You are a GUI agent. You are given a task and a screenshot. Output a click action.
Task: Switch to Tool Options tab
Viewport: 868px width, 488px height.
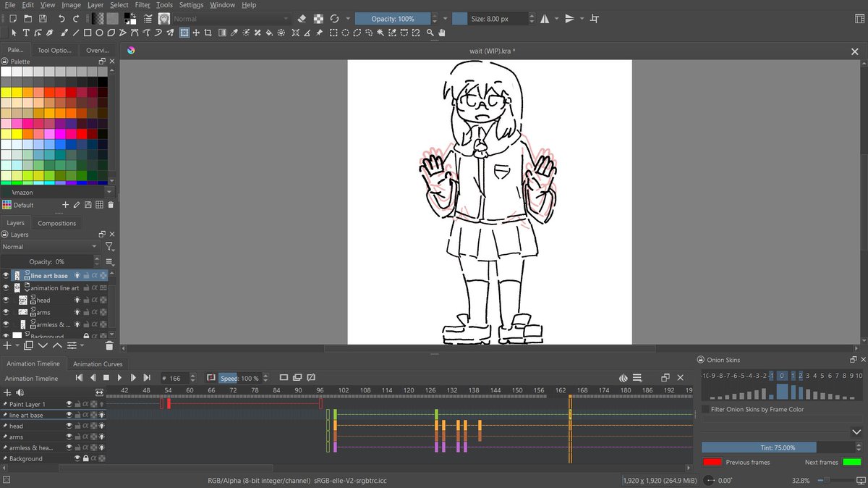pos(54,51)
